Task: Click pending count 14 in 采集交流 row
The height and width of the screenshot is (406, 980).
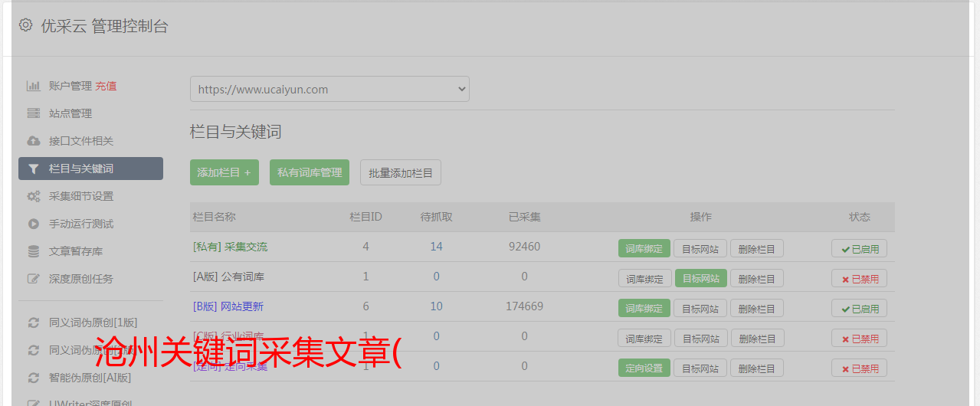Action: (x=436, y=247)
